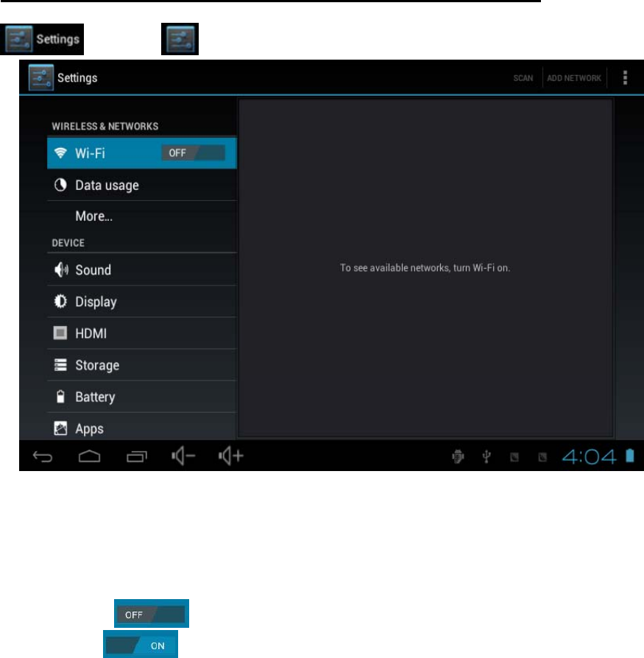Click the sample OFF toggle below the screenshot
This screenshot has width=644, height=658.
click(x=152, y=614)
